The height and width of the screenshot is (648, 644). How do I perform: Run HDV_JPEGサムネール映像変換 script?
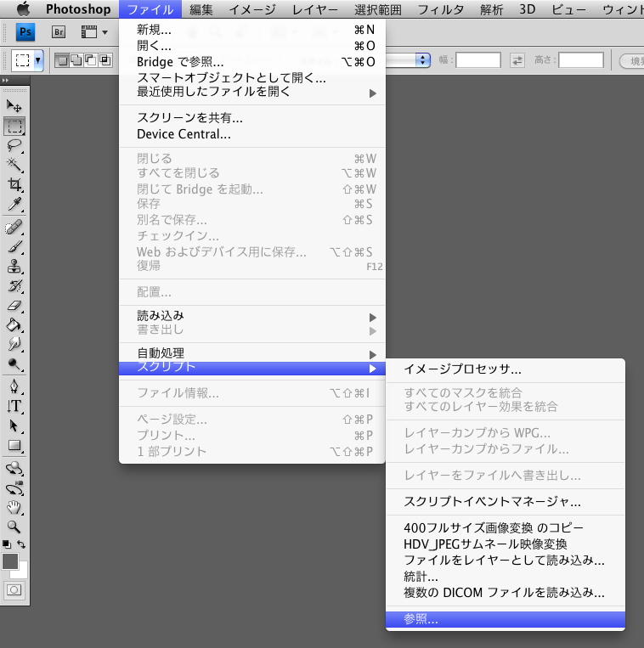click(x=506, y=544)
